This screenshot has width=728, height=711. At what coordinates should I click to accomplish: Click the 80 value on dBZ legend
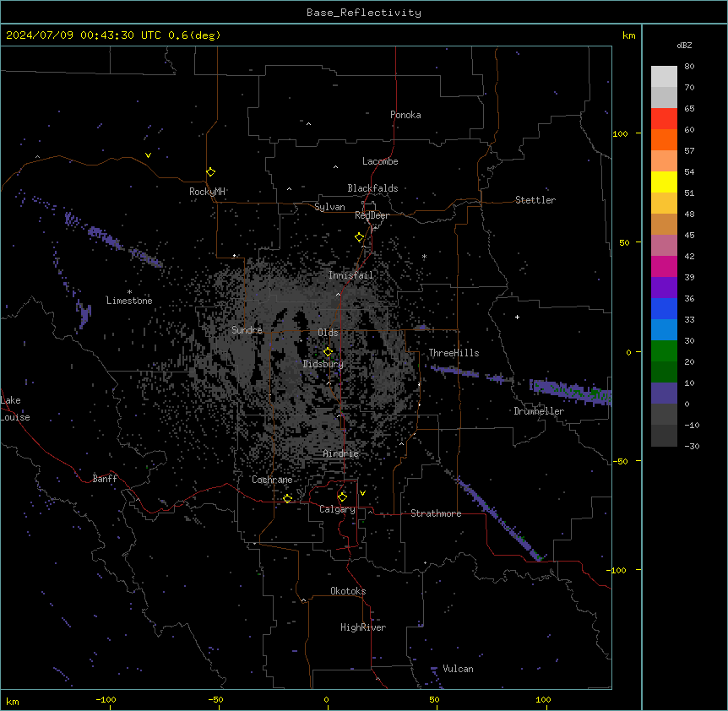pos(689,67)
